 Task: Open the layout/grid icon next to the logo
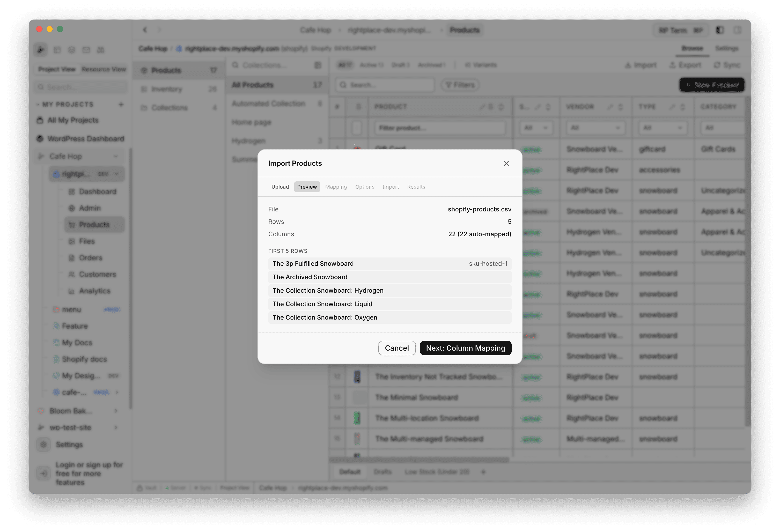[57, 50]
